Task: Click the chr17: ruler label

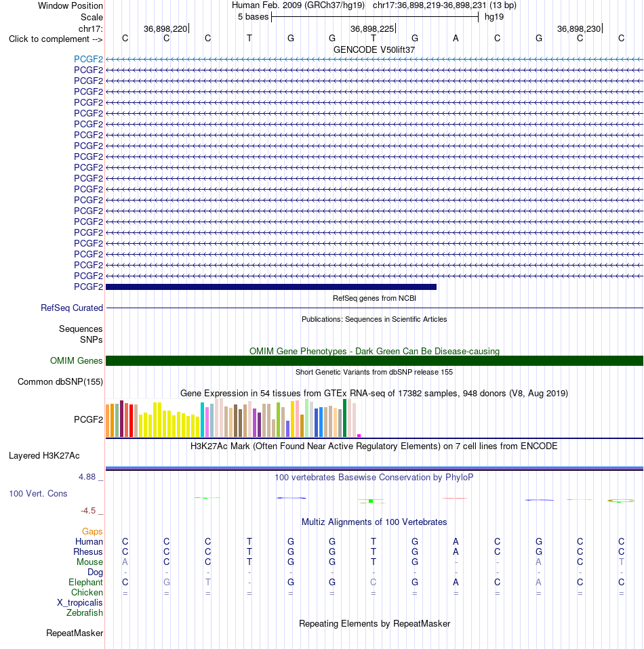Action: pyautogui.click(x=91, y=28)
